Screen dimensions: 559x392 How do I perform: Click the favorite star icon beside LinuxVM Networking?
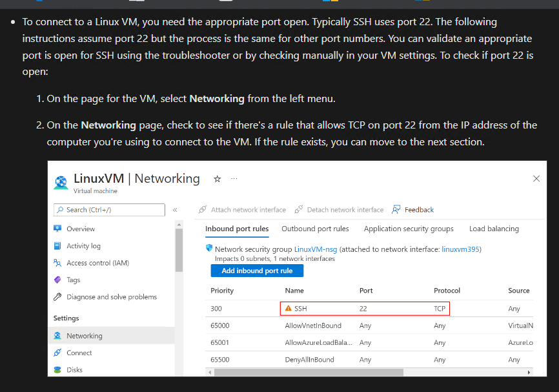coord(217,179)
